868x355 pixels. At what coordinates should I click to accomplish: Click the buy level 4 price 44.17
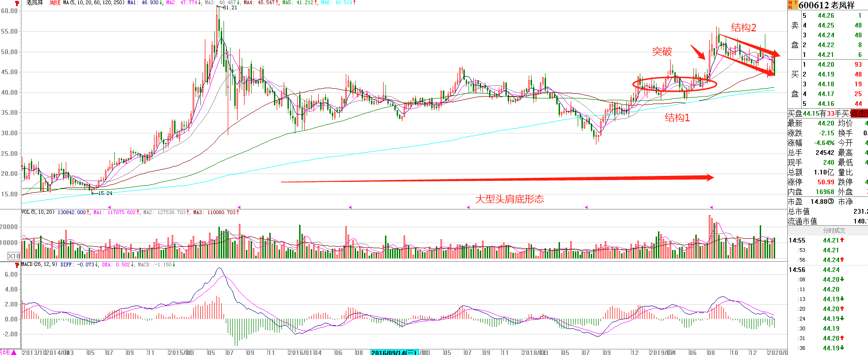[826, 94]
